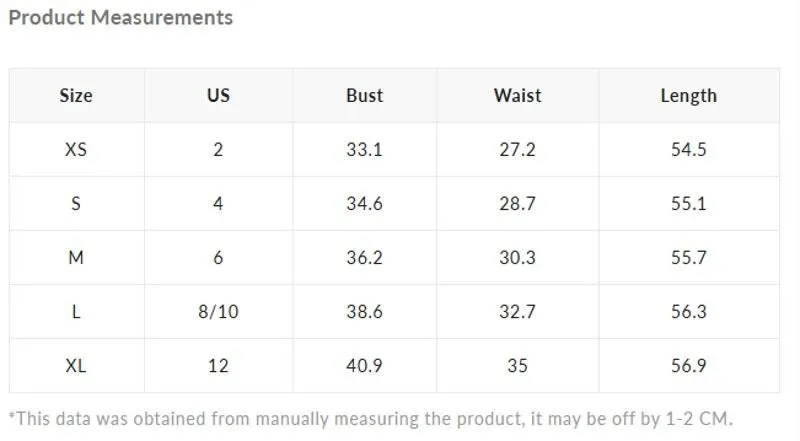
Task: Click the Size column header
Action: point(76,95)
